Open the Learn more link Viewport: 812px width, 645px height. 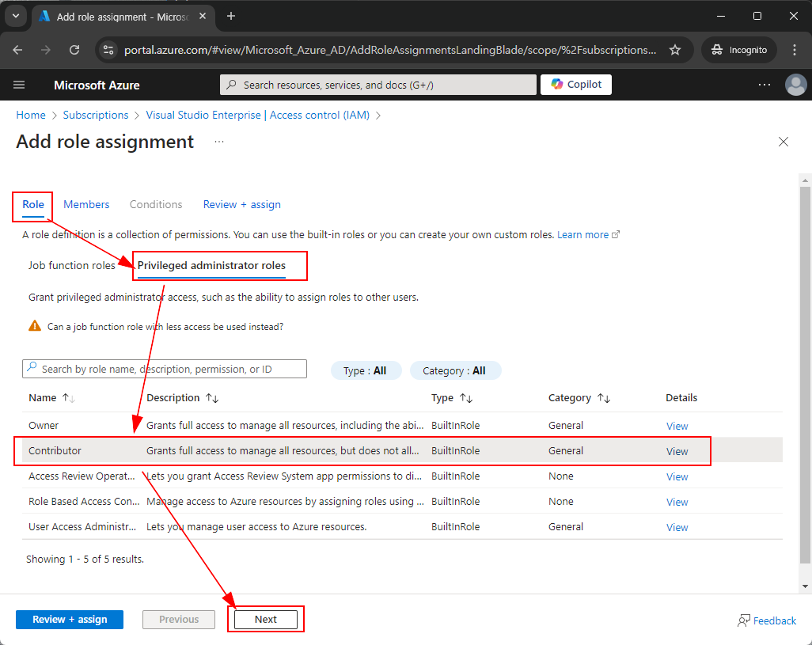(x=588, y=234)
